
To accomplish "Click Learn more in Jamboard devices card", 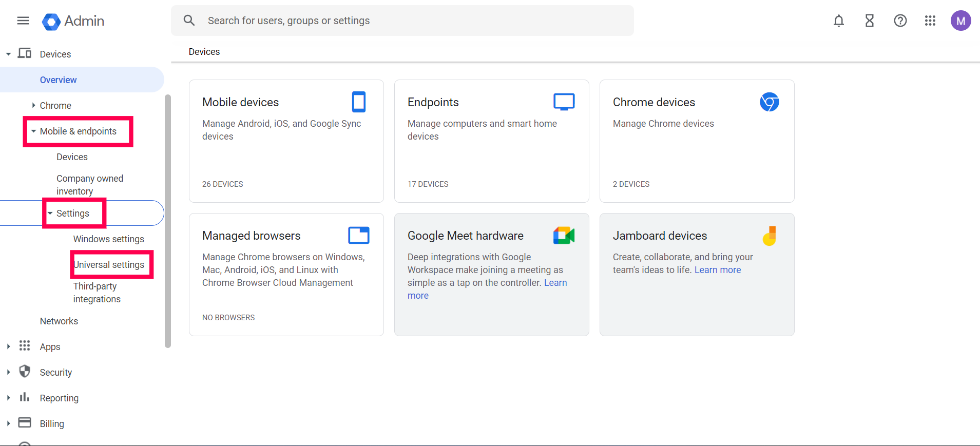I will pyautogui.click(x=717, y=270).
